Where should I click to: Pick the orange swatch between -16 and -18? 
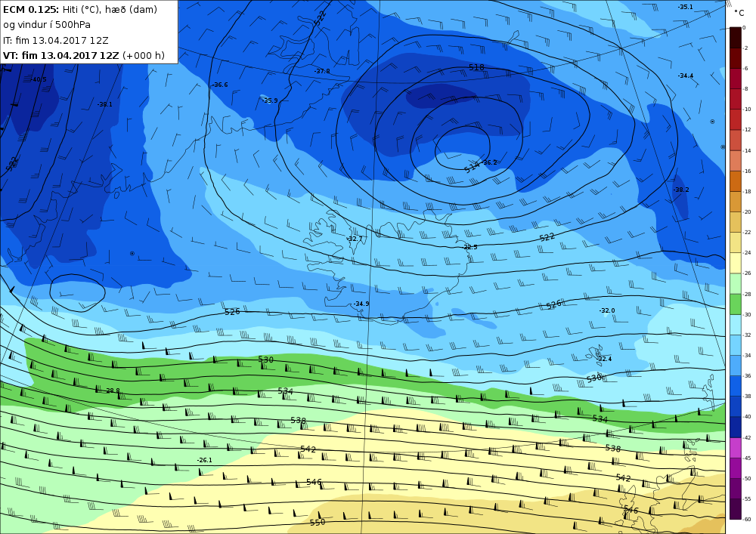(x=736, y=181)
